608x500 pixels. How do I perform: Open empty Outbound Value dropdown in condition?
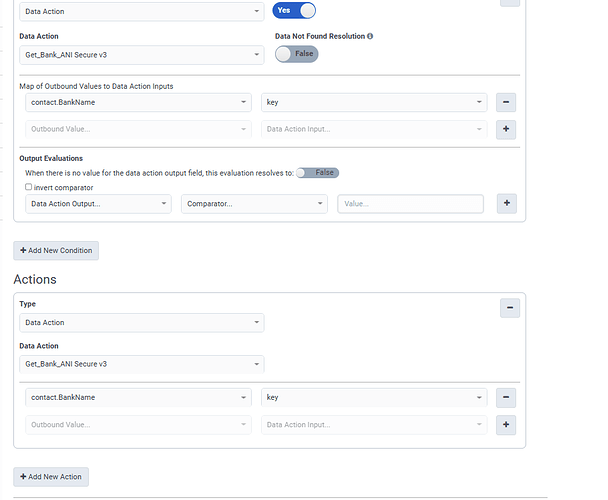[x=138, y=129]
